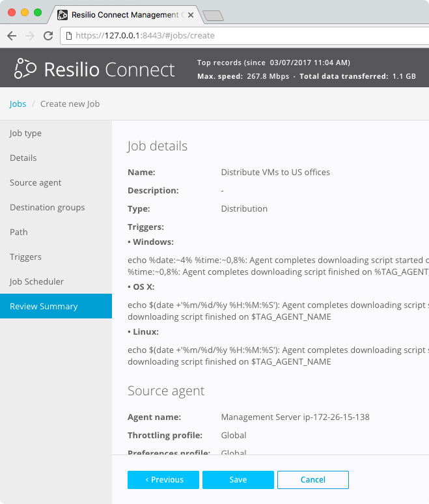Image resolution: width=429 pixels, height=504 pixels.
Task: Click the 'Total data transferred: 1.1 GB' record
Action: (357, 76)
